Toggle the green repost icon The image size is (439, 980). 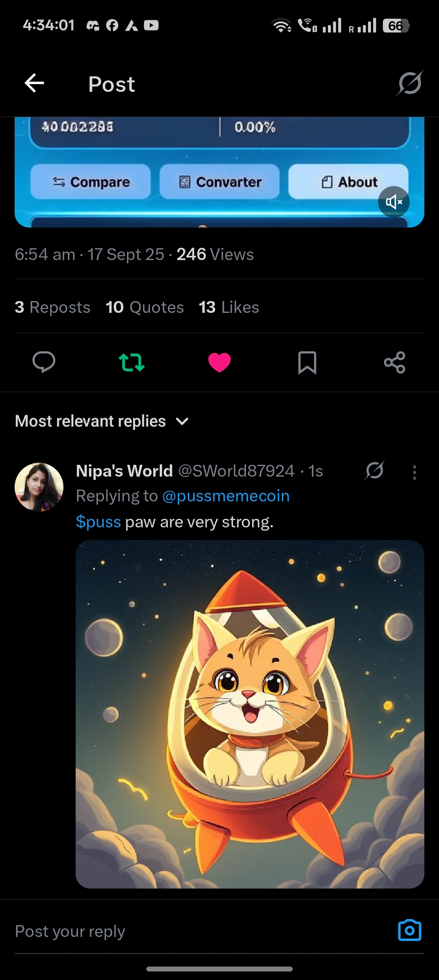tap(132, 362)
